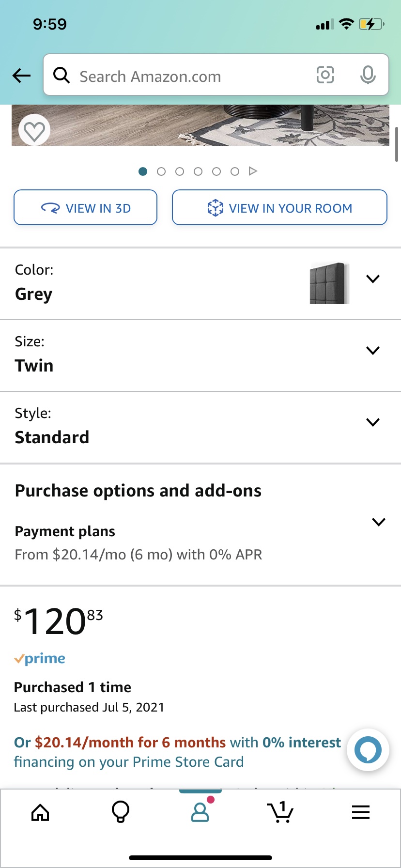Open the shopping cart icon
Screen dimensions: 401x868
(x=280, y=812)
